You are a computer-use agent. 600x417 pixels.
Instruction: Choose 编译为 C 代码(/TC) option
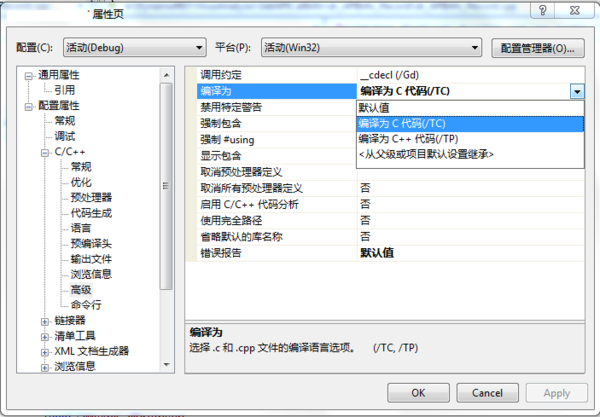tap(470, 124)
